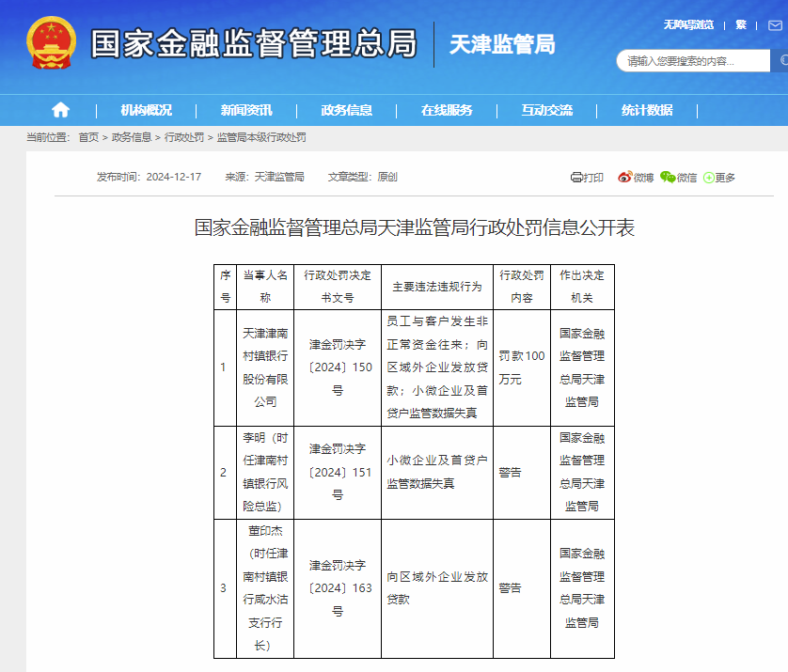Open more sharing options plus icon

coord(708,177)
